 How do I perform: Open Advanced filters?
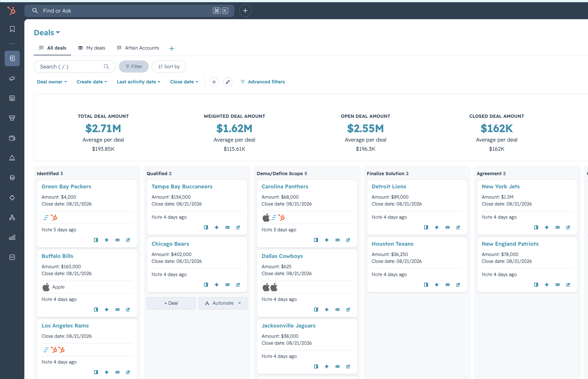coord(262,82)
